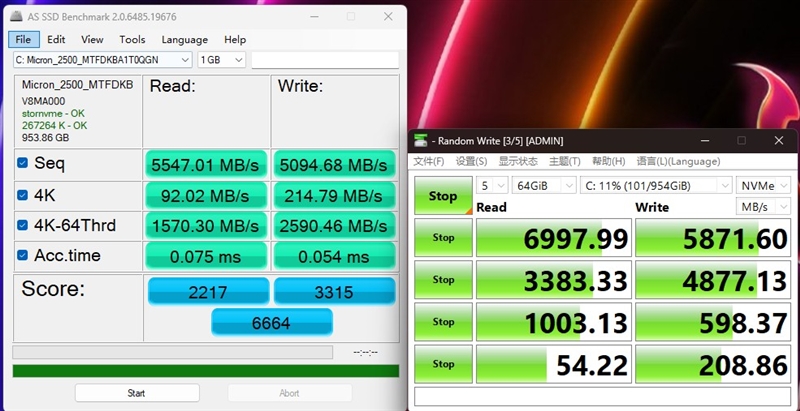Click the AS SSD Benchmark title bar icon
This screenshot has height=411, width=800.
click(17, 17)
